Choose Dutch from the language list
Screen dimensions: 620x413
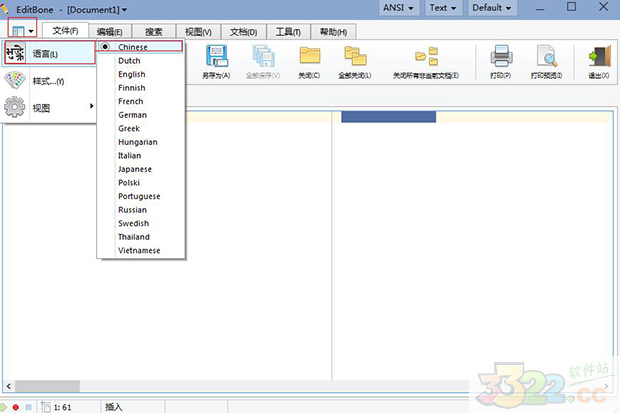click(x=141, y=61)
